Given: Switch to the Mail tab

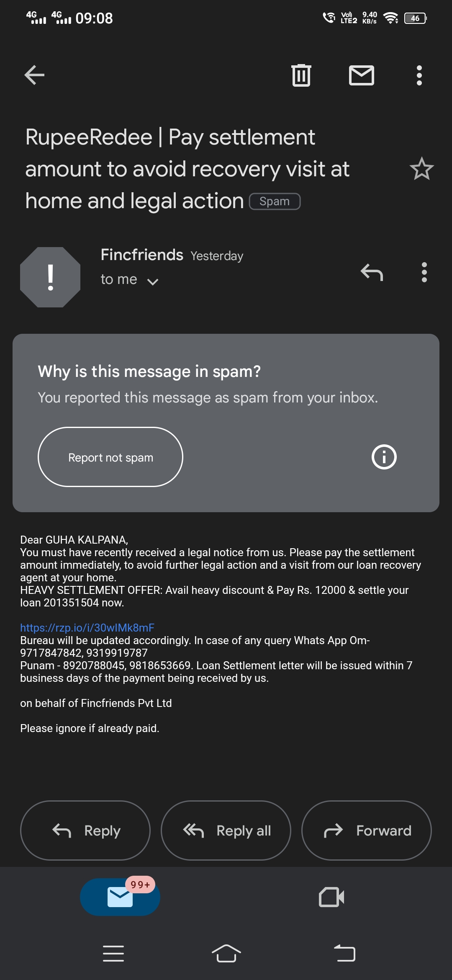Looking at the screenshot, I should 120,897.
